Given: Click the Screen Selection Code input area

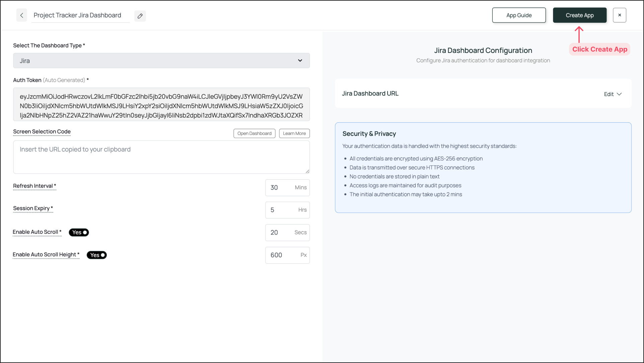Looking at the screenshot, I should [x=161, y=157].
